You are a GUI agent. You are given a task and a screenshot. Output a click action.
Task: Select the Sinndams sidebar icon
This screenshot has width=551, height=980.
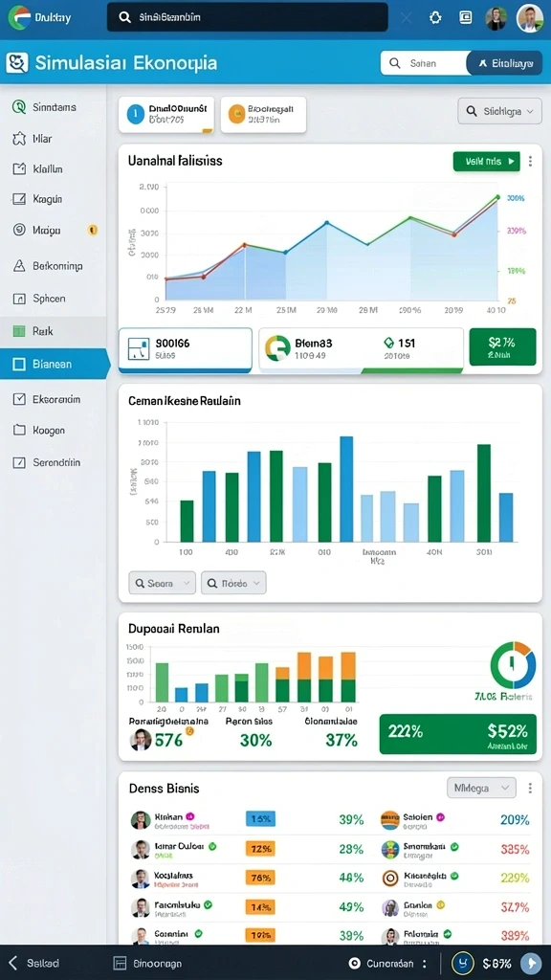(x=19, y=107)
